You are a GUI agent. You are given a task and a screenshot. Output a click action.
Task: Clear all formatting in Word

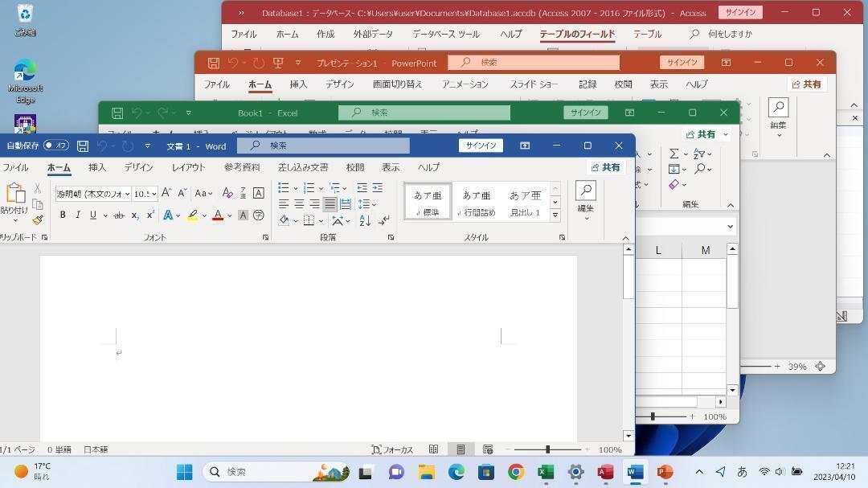[x=227, y=193]
